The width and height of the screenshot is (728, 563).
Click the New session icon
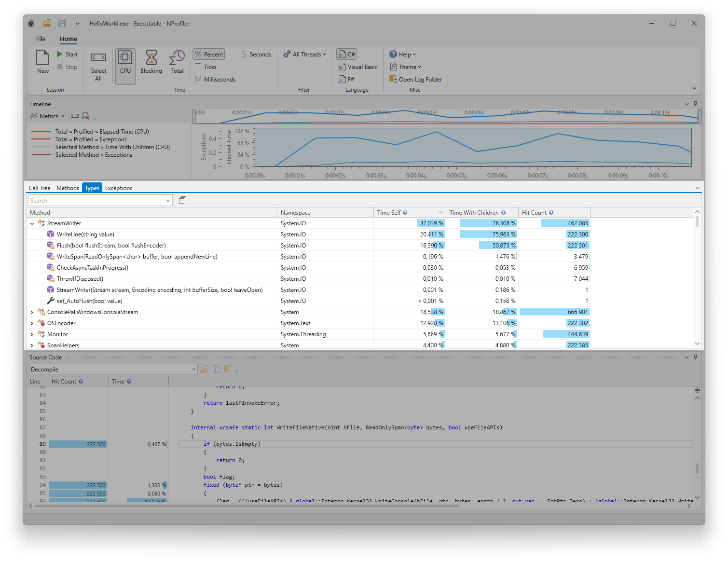[42, 62]
